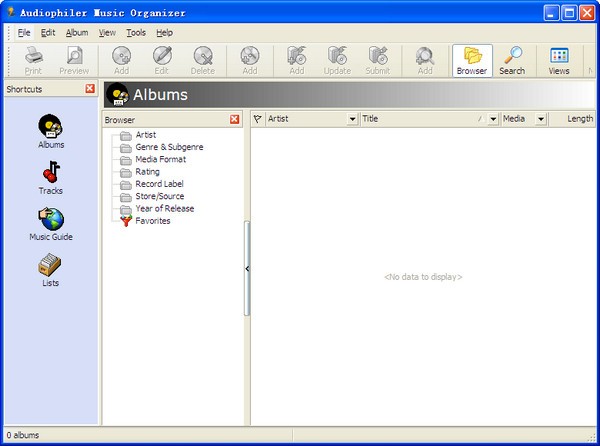
Task: Open the Media column dropdown arrow
Action: (540, 119)
